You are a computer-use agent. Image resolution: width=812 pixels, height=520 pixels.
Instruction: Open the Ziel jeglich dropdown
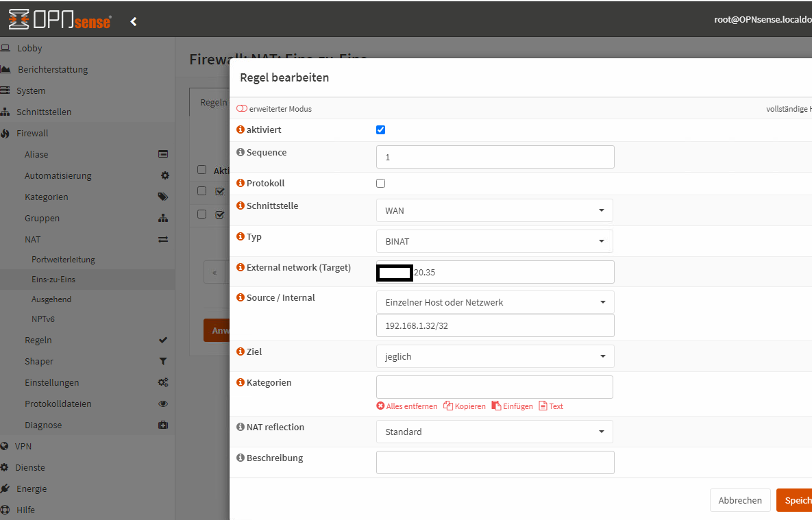[495, 356]
